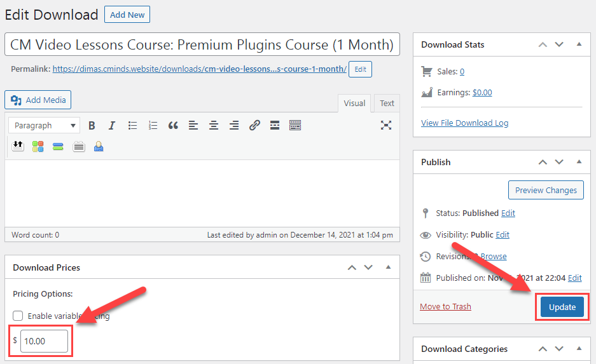This screenshot has height=364, width=596.
Task: Edit the Published status
Action: tap(508, 213)
